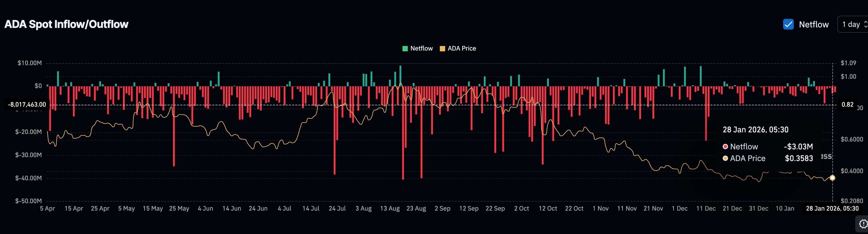The height and width of the screenshot is (234, 868).
Task: Click the highlighted 28 Jan 2026 x-axis label
Action: [x=832, y=208]
